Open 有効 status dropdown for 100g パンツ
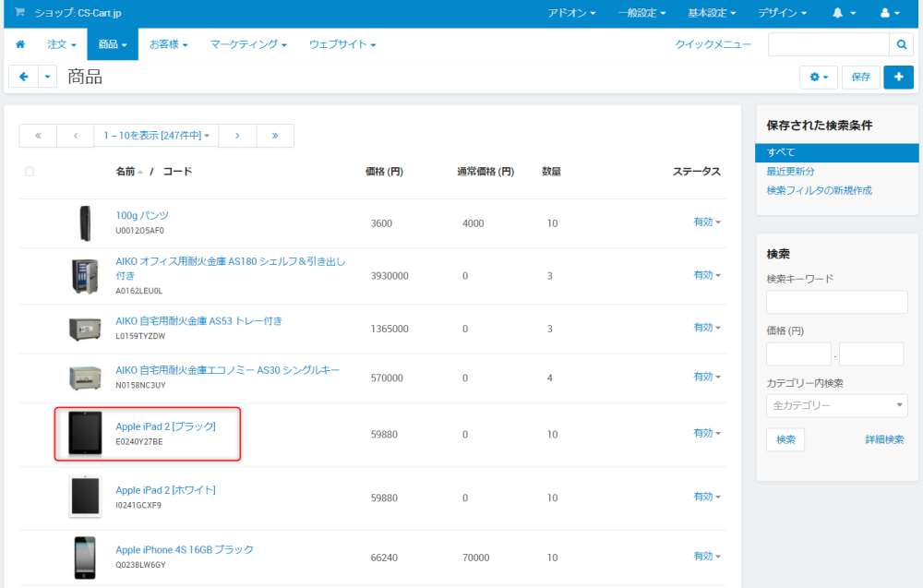Screen dimensions: 923x588 (707, 222)
